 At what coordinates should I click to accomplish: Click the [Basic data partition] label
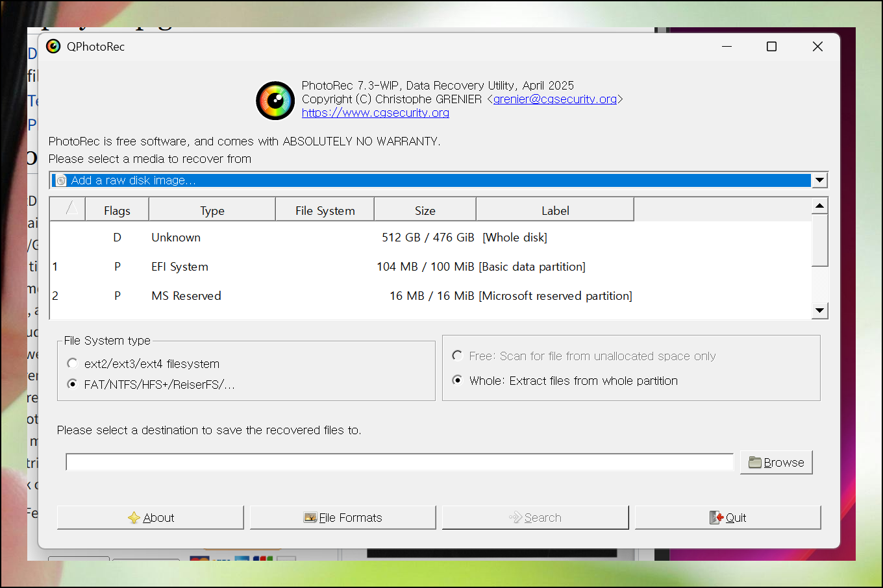coord(532,267)
